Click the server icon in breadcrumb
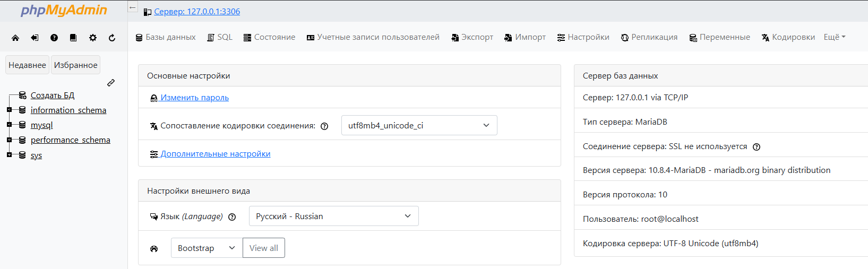 [x=148, y=12]
